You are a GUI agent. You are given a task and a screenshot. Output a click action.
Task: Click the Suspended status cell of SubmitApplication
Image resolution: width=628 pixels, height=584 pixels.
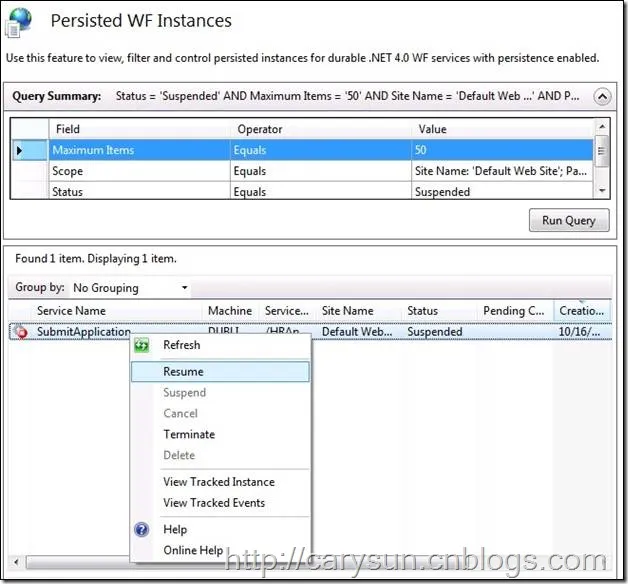point(435,332)
